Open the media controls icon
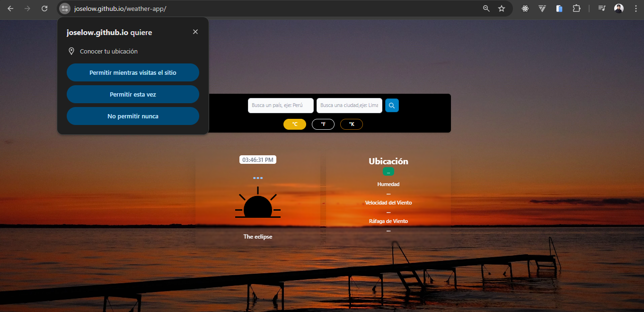644x312 pixels. [601, 9]
